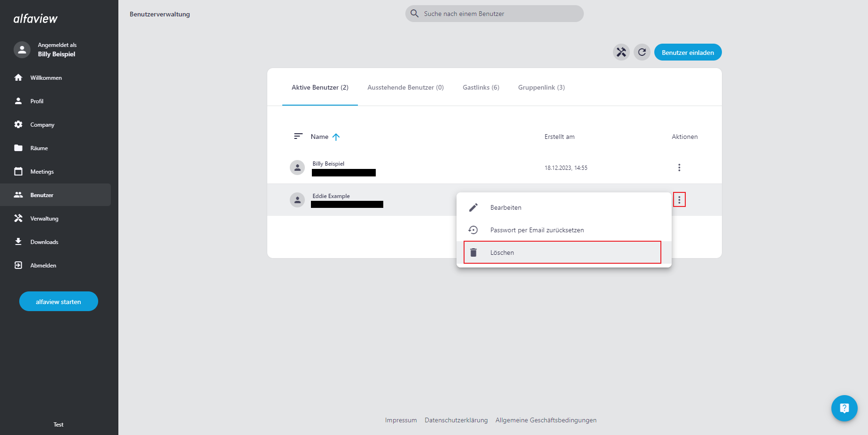This screenshot has width=868, height=435.
Task: Refresh the user list
Action: pos(642,52)
